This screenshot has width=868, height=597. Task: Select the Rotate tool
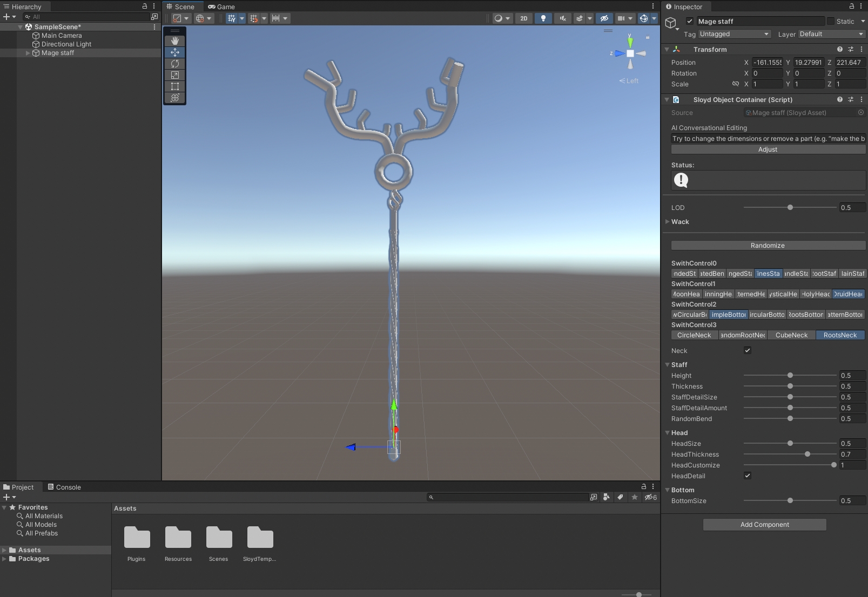tap(175, 64)
